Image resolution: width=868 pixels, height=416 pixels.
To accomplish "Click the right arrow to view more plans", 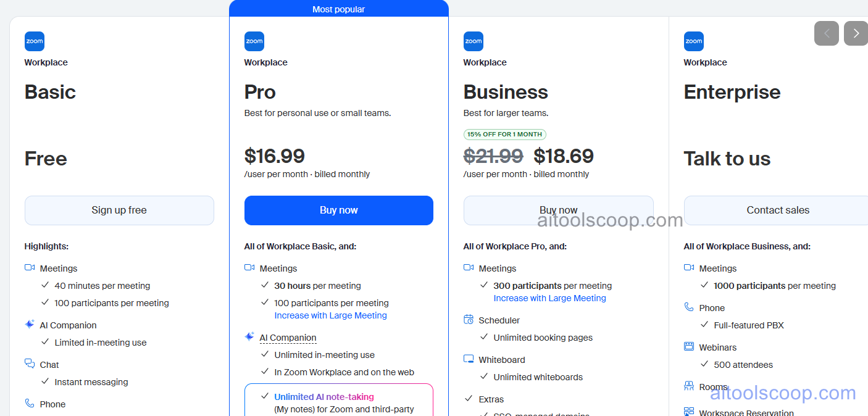I will [x=856, y=33].
